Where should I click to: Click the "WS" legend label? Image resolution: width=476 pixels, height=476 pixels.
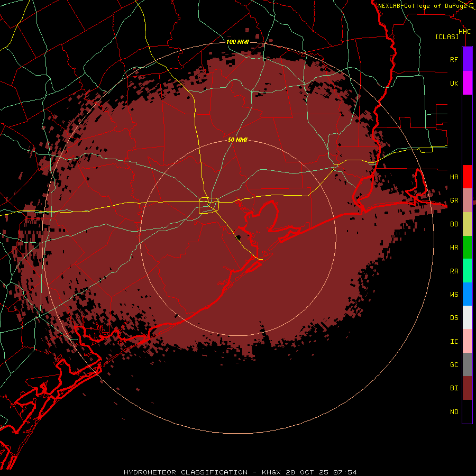click(x=454, y=294)
